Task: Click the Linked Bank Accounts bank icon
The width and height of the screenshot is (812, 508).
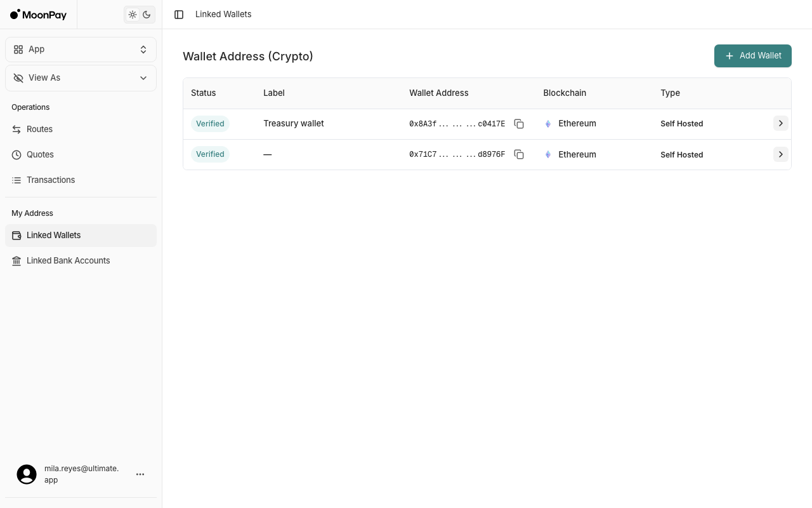Action: [x=16, y=261]
